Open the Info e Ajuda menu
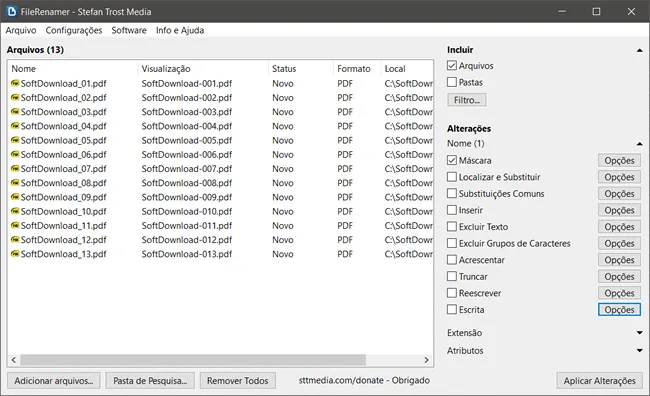This screenshot has width=650, height=396. [180, 30]
